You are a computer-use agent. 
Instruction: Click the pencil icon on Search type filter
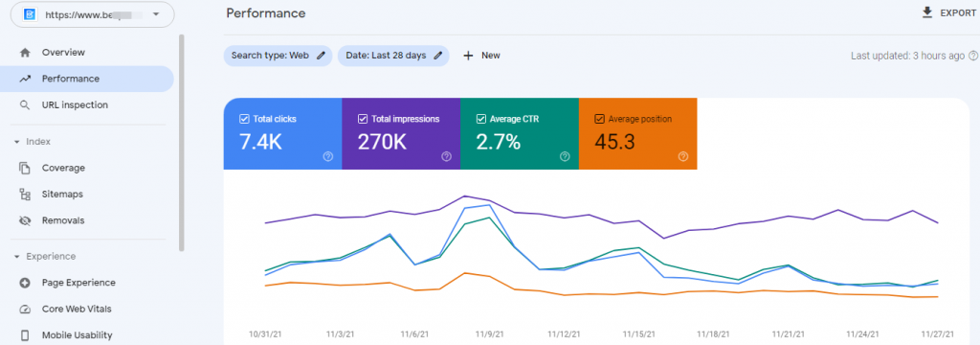[x=321, y=55]
